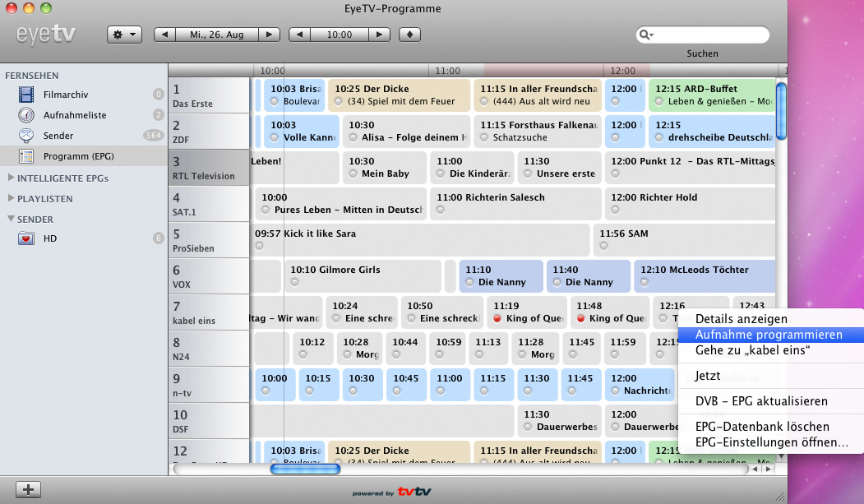Select the Sender satellite dish icon
This screenshot has height=504, width=864.
pyautogui.click(x=26, y=136)
